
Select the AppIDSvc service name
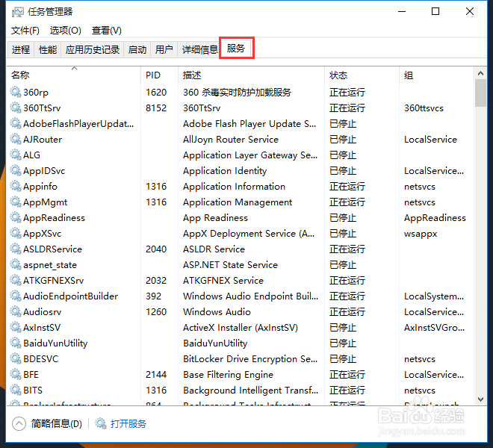44,171
